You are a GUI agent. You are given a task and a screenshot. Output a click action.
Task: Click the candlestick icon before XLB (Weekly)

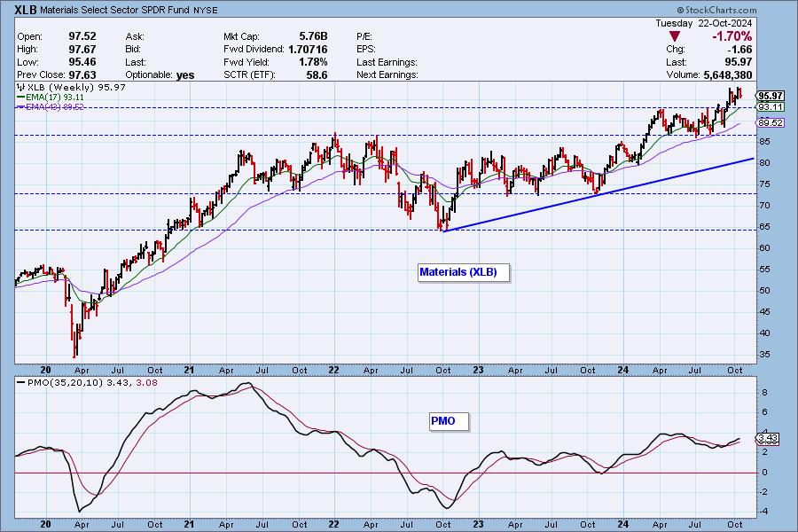[21, 87]
